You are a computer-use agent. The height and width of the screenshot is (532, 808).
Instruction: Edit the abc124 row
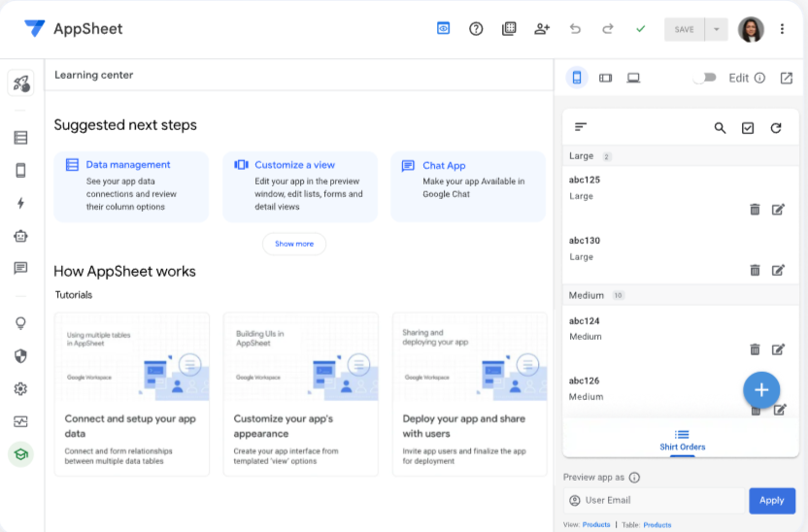(x=778, y=349)
